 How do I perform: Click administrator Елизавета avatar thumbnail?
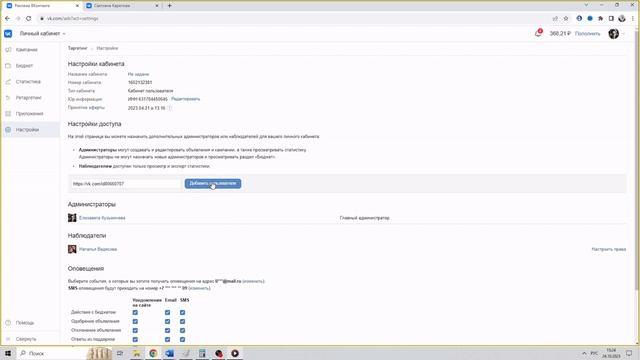[72, 218]
